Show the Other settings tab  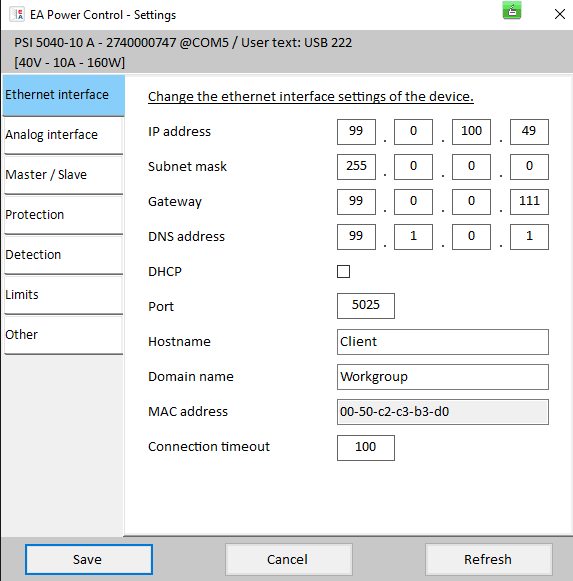63,335
